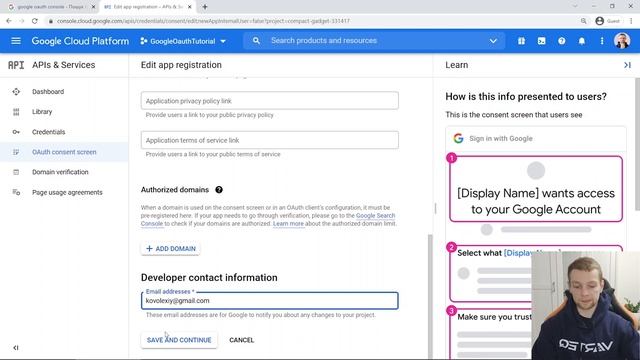Open a new browser tab
The height and width of the screenshot is (360, 640).
coord(205,7)
